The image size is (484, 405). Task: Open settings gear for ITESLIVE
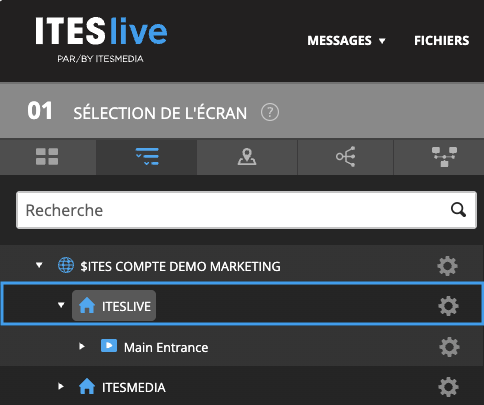point(448,306)
